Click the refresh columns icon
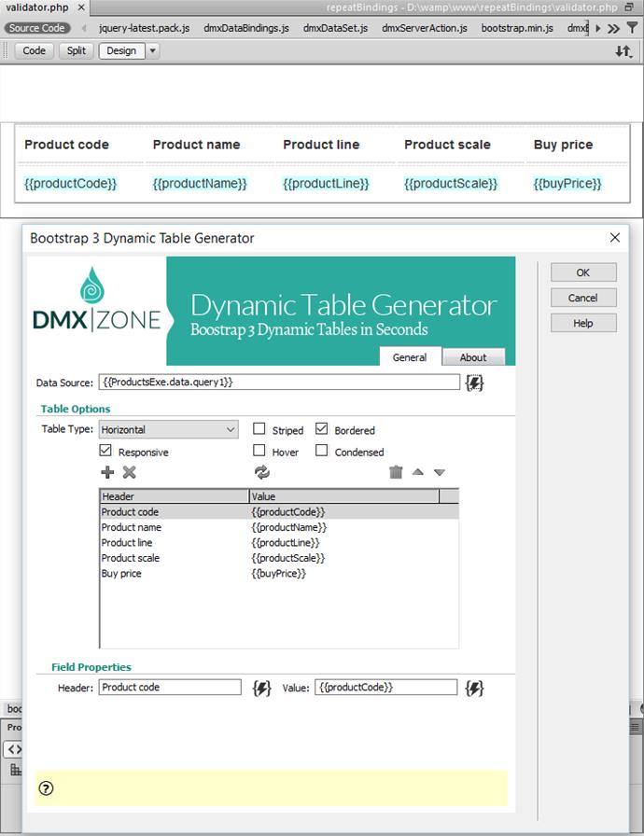The image size is (644, 836). [x=261, y=472]
